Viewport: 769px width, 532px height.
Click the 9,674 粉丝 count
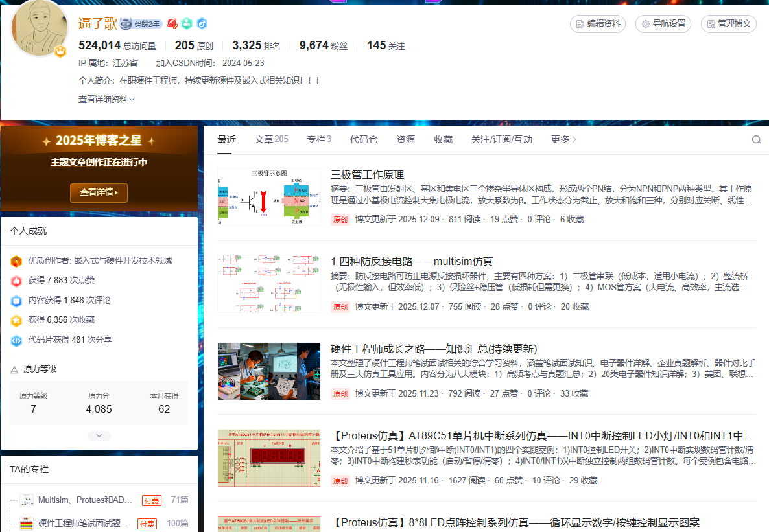[x=323, y=45]
